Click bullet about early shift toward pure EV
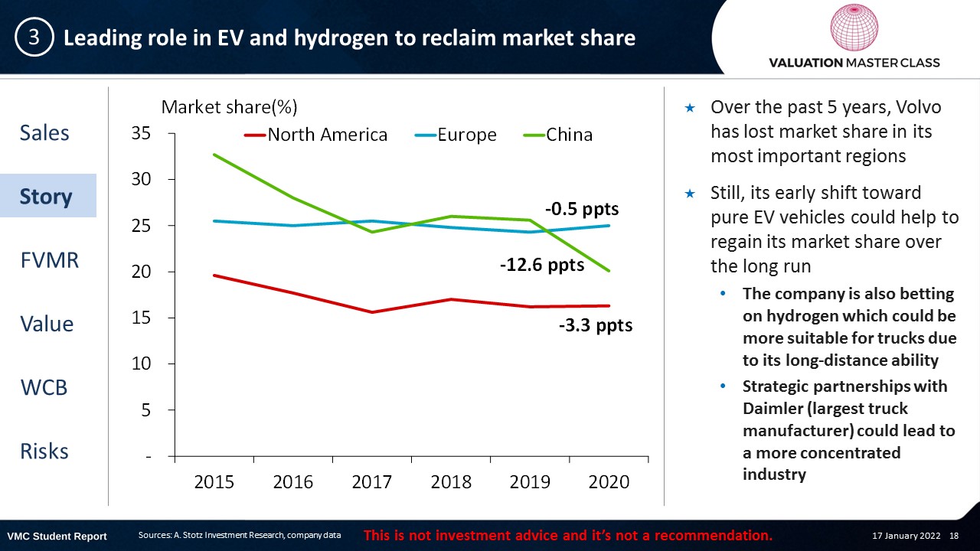 click(835, 229)
